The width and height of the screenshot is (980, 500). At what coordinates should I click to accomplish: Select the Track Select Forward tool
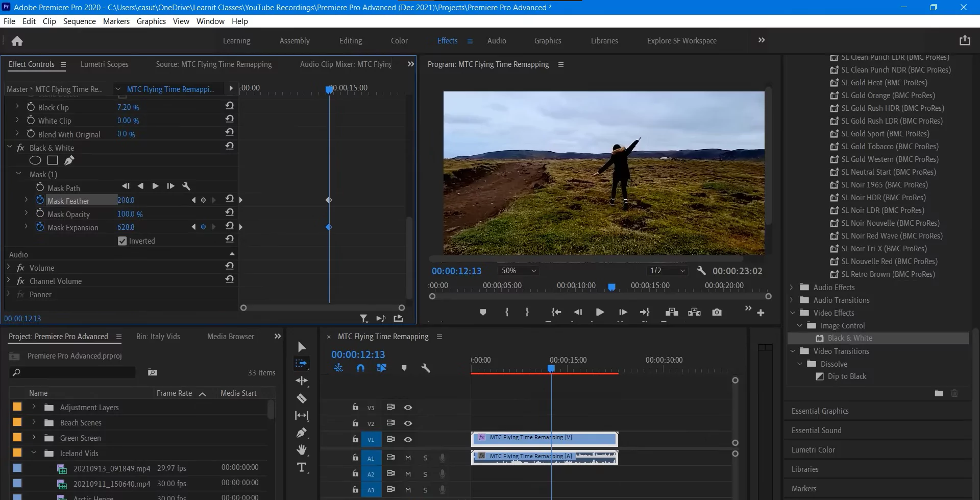301,364
